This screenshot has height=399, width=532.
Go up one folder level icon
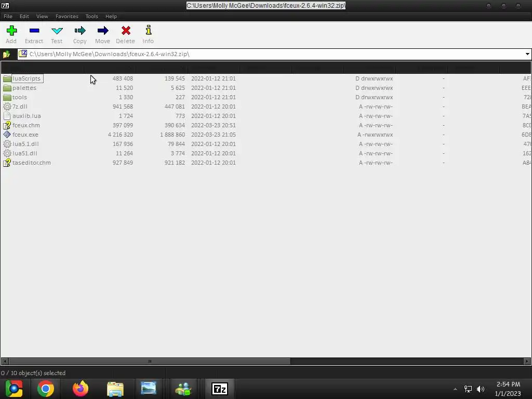click(x=6, y=54)
